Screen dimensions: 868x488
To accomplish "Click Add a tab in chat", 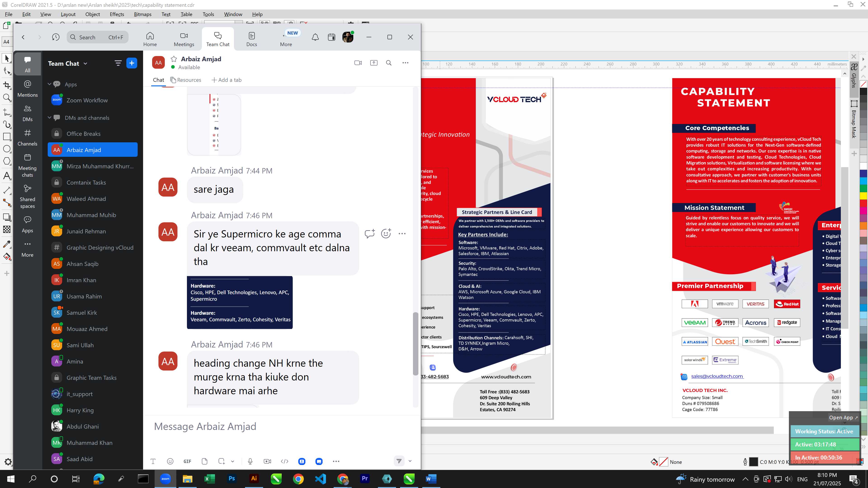I will pos(226,80).
